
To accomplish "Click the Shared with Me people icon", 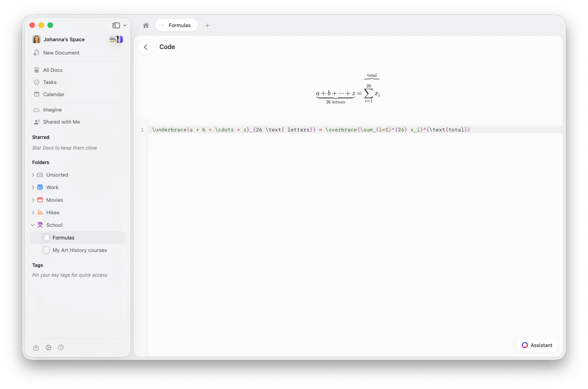I will click(37, 122).
